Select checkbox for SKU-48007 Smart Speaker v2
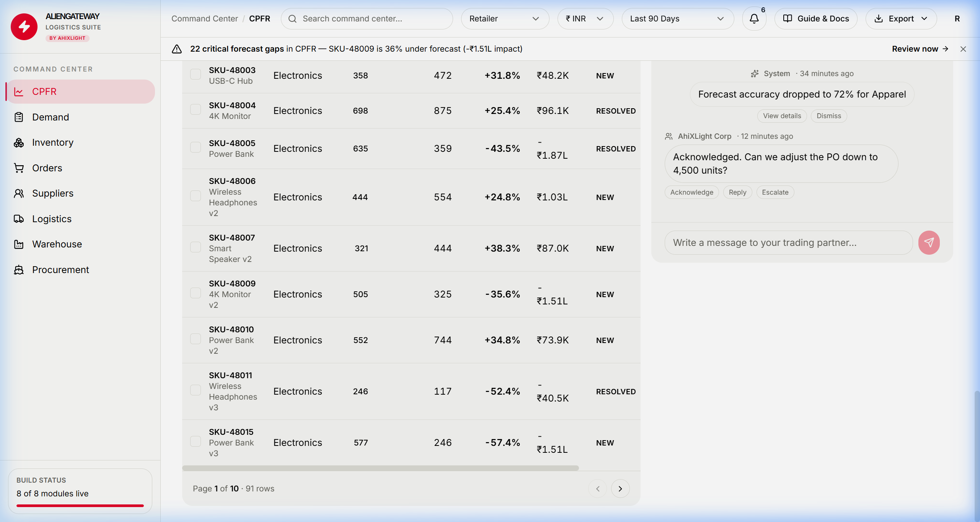 point(196,247)
